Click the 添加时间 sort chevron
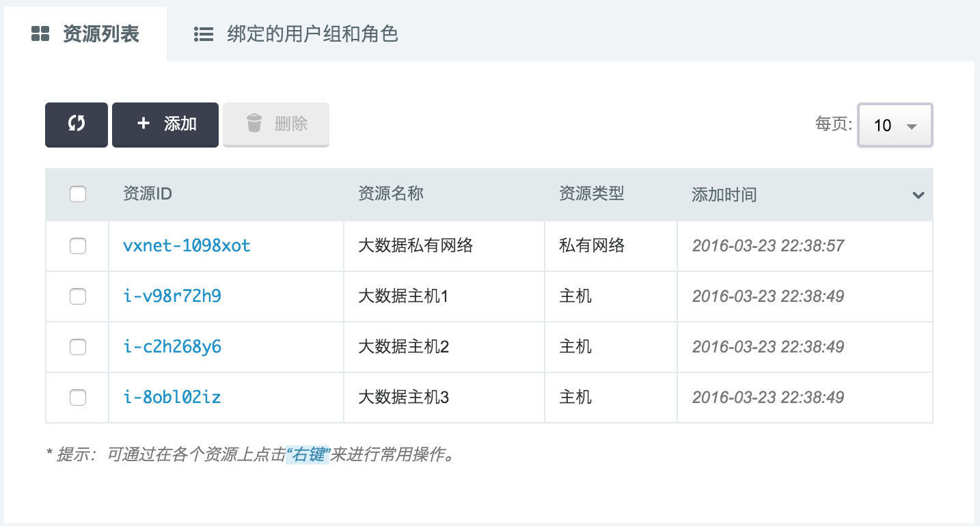 [918, 195]
